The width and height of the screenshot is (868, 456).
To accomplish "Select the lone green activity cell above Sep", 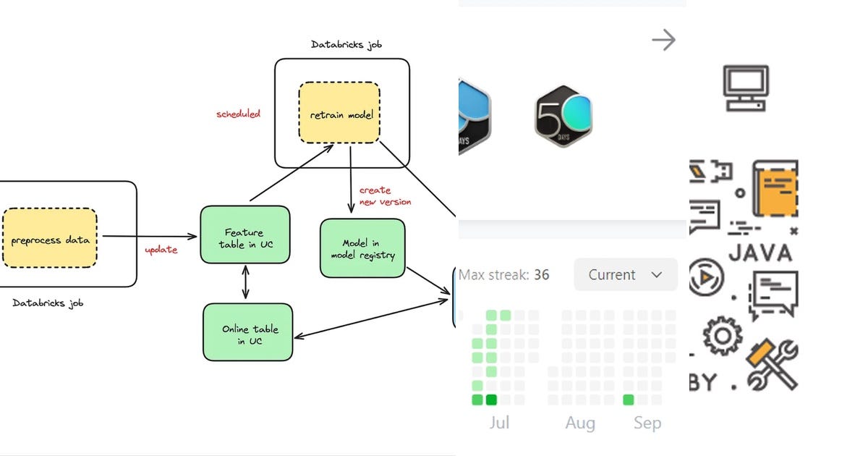I will click(628, 400).
